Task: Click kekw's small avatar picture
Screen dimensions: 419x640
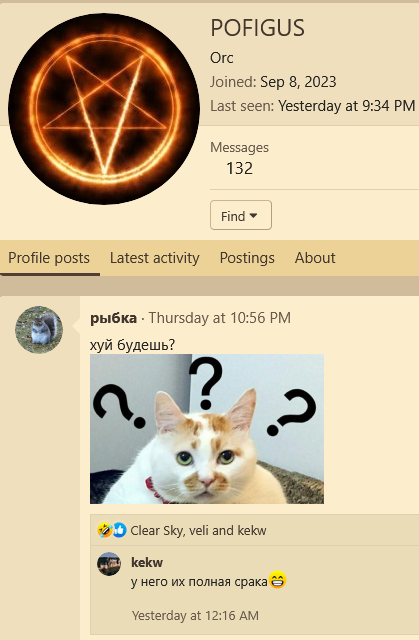Action: (109, 564)
